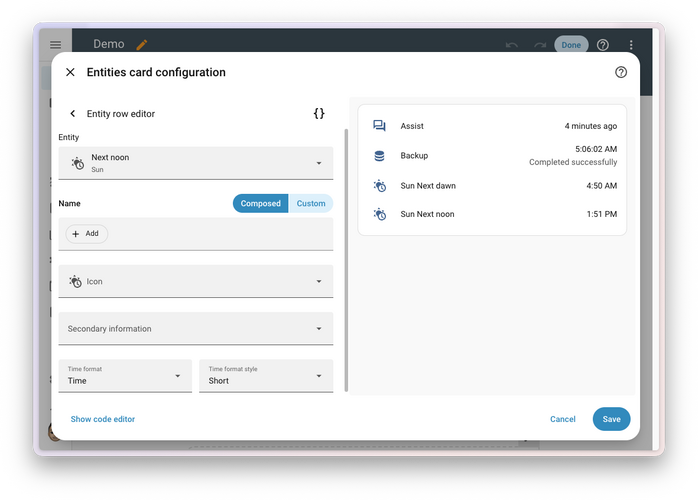Click Show code editor link

103,419
